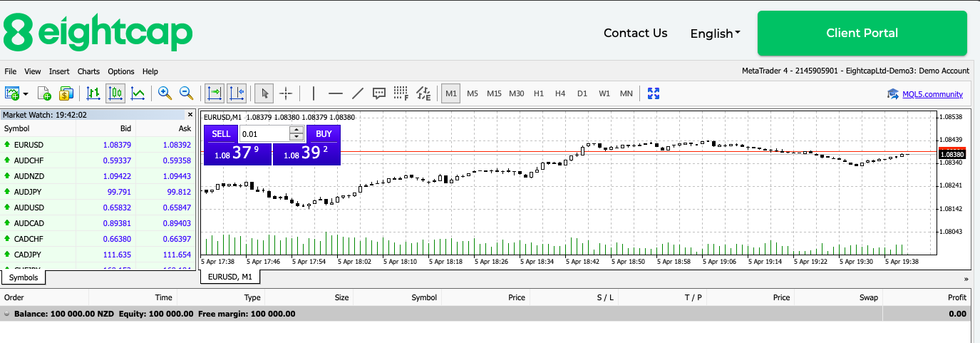The image size is (980, 343).
Task: Expand the English language dropdown
Action: coord(716,34)
